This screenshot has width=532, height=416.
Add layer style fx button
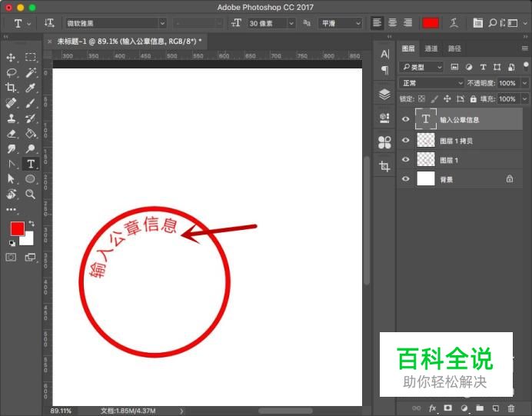(432, 408)
